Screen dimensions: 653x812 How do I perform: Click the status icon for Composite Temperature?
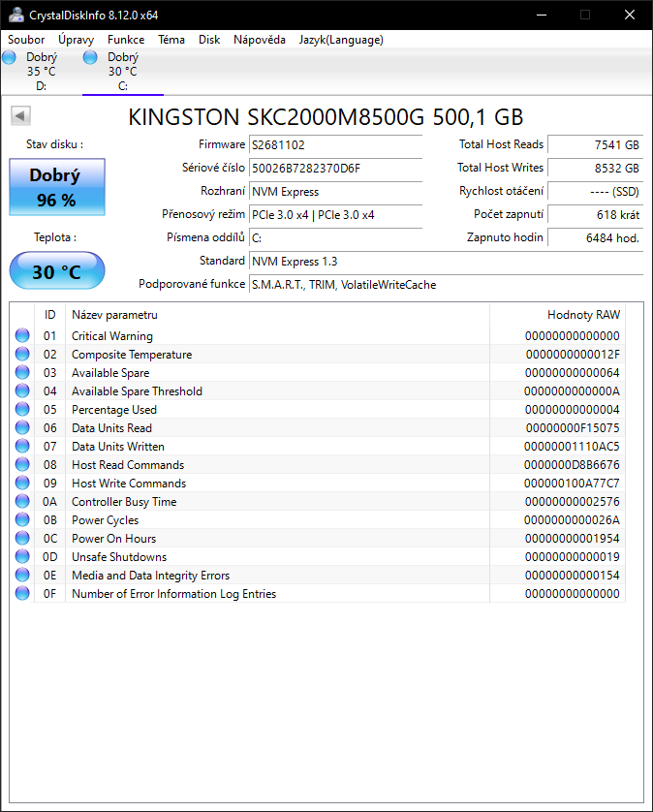point(22,354)
